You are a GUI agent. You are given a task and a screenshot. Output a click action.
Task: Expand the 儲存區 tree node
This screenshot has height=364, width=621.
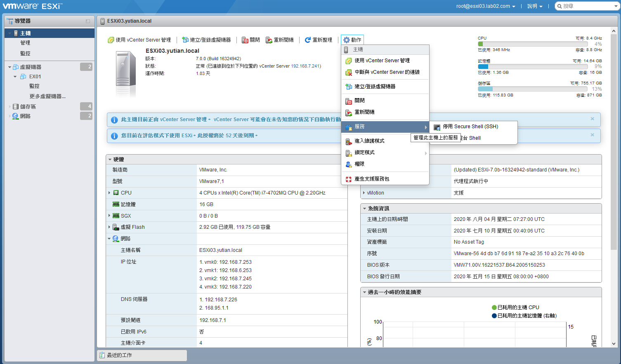coord(9,106)
